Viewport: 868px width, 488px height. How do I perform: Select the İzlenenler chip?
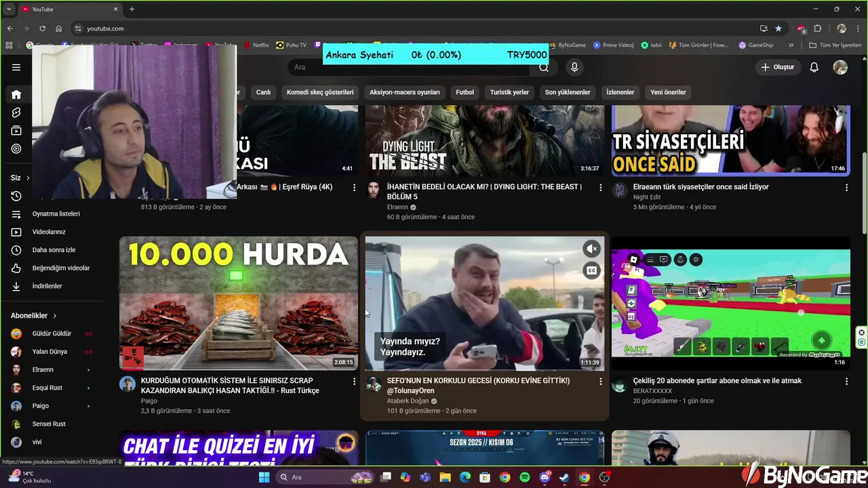point(620,92)
